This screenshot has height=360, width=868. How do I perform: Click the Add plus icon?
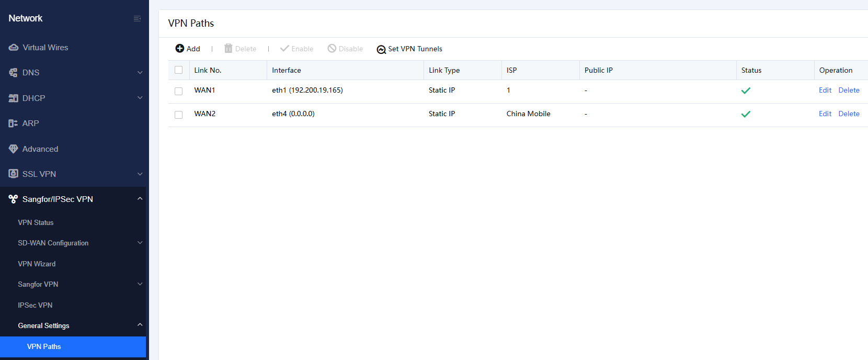coord(179,49)
